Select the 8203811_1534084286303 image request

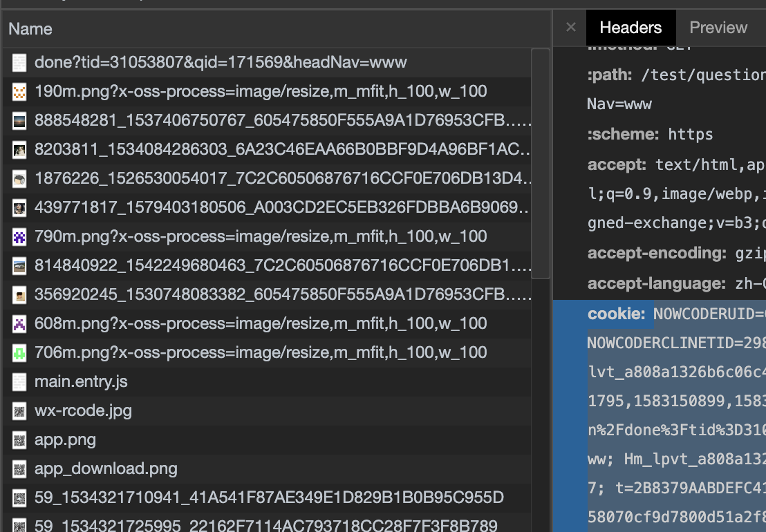pyautogui.click(x=267, y=149)
